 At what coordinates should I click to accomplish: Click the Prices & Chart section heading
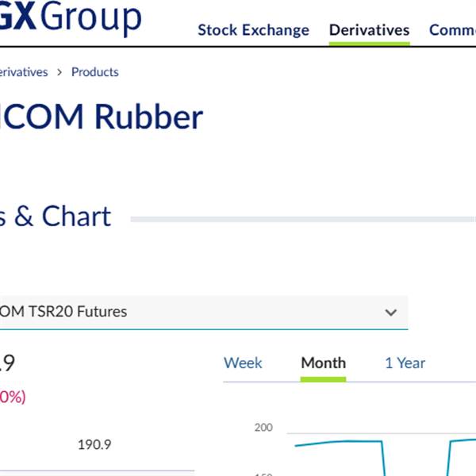pos(54,217)
